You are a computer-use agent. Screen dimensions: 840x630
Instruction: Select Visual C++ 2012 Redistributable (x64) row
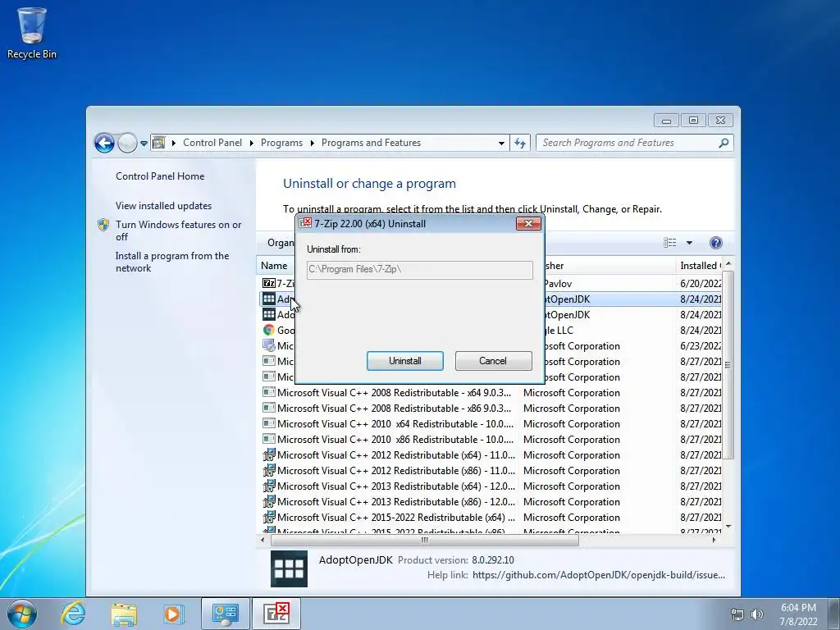[491, 454]
